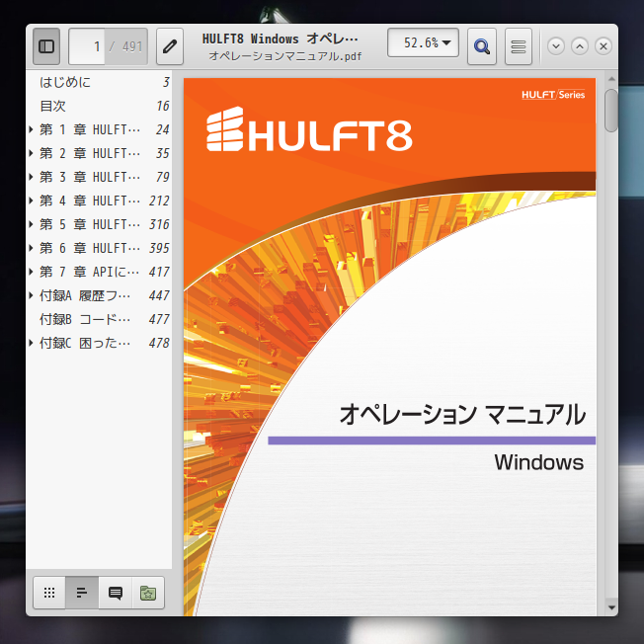The image size is (644, 644).
Task: Go to 目次 outline entry
Action: pos(52,106)
